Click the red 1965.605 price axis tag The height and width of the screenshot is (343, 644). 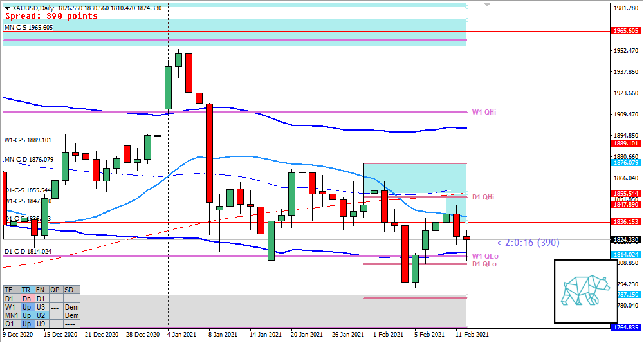[x=625, y=30]
